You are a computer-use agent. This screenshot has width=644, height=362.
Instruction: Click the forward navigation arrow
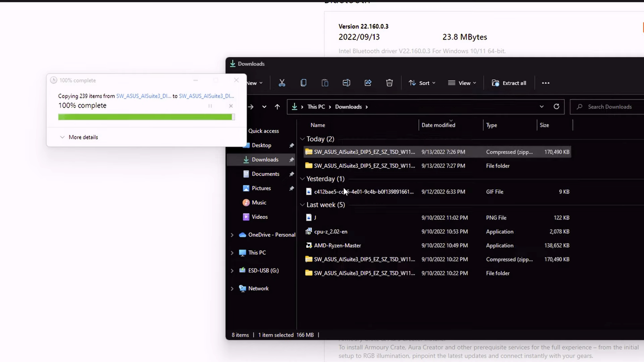click(x=251, y=107)
